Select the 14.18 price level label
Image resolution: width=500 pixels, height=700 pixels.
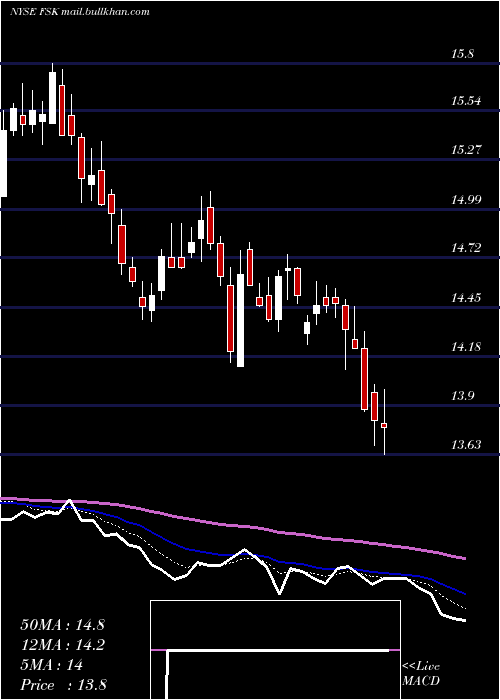click(x=466, y=346)
